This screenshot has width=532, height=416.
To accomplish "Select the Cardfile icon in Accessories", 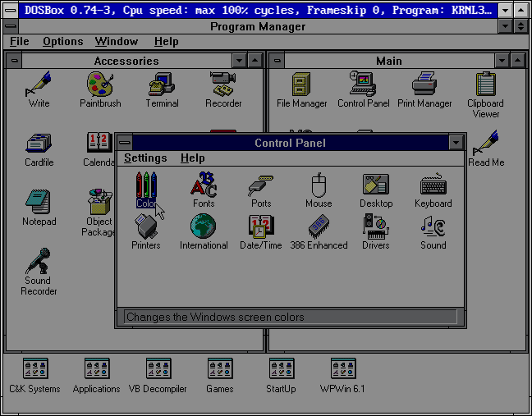I will (x=39, y=149).
